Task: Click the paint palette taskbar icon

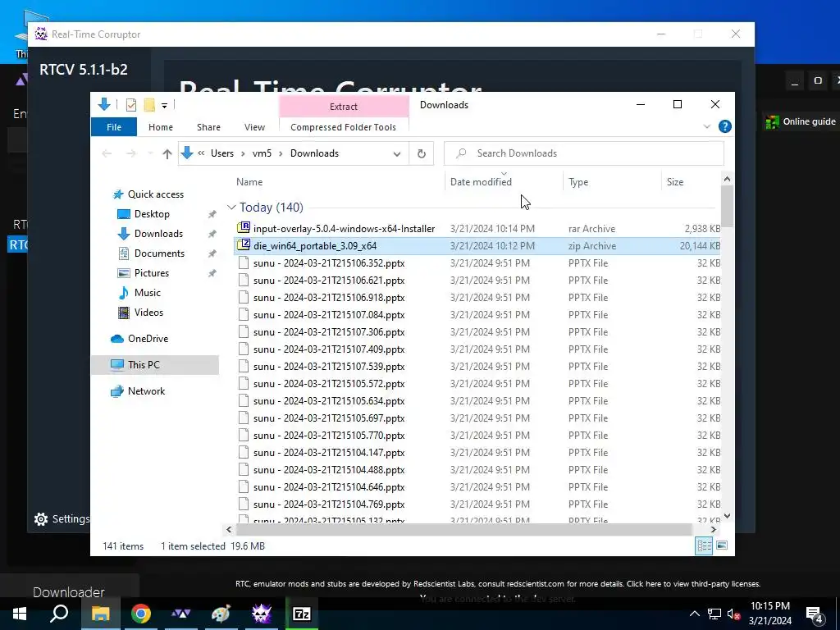Action: tap(221, 614)
